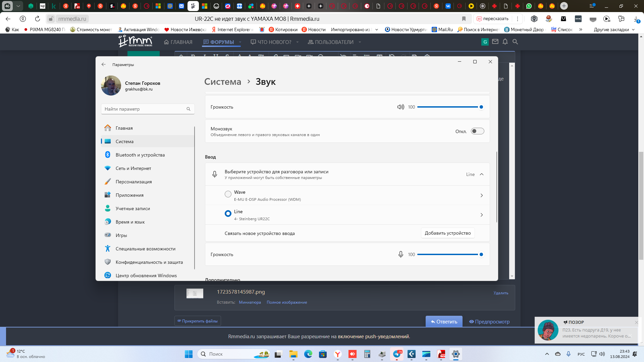Open ФОРУМЫ menu on Rmmedia
644x362 pixels.
coord(219,42)
